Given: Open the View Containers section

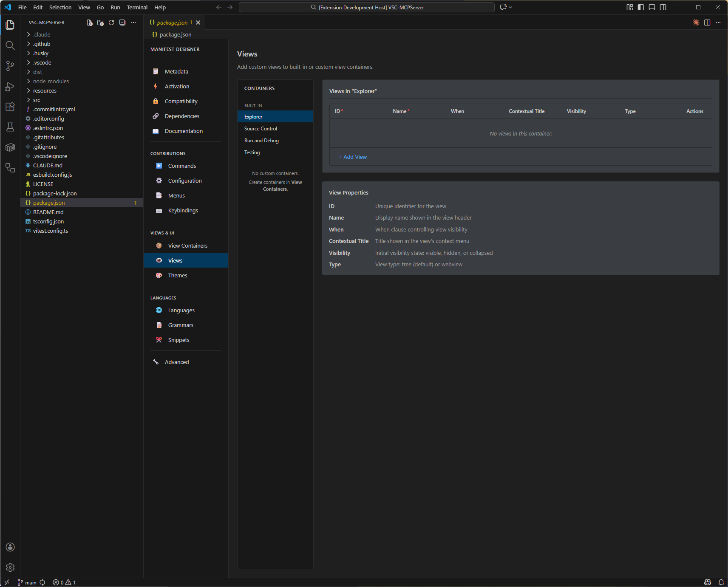Looking at the screenshot, I should coord(186,246).
